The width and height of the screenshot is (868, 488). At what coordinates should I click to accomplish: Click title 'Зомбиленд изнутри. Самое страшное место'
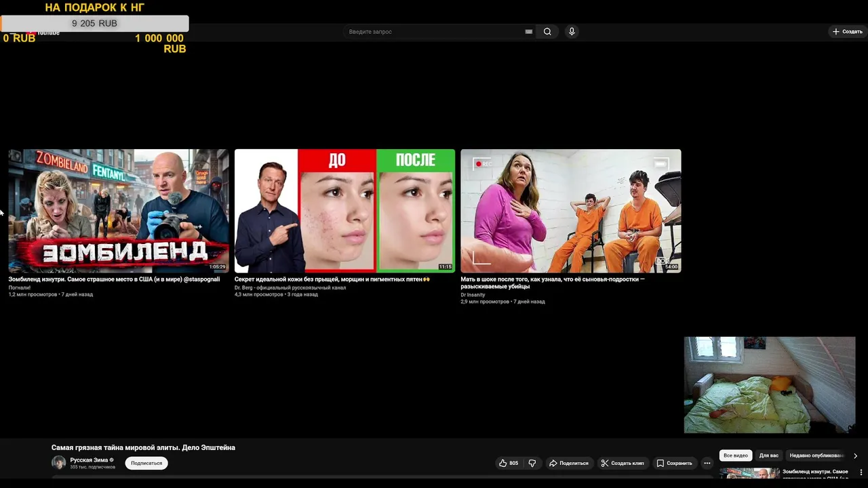114,279
